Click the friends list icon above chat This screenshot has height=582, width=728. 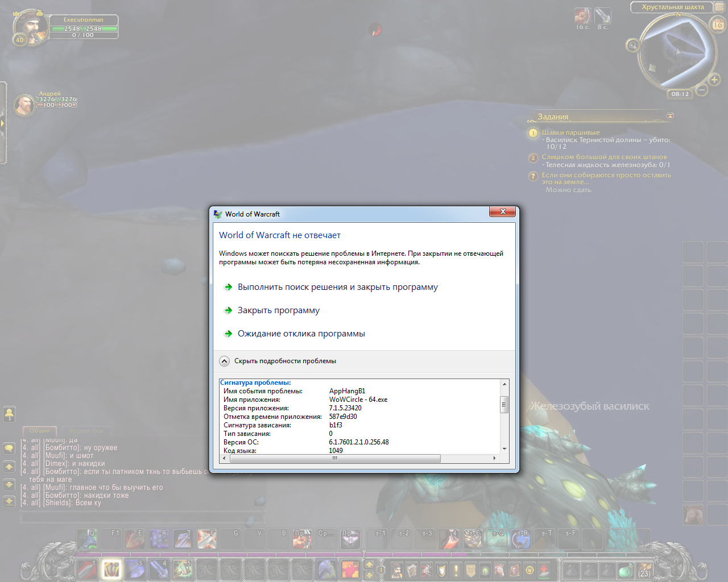pyautogui.click(x=9, y=414)
